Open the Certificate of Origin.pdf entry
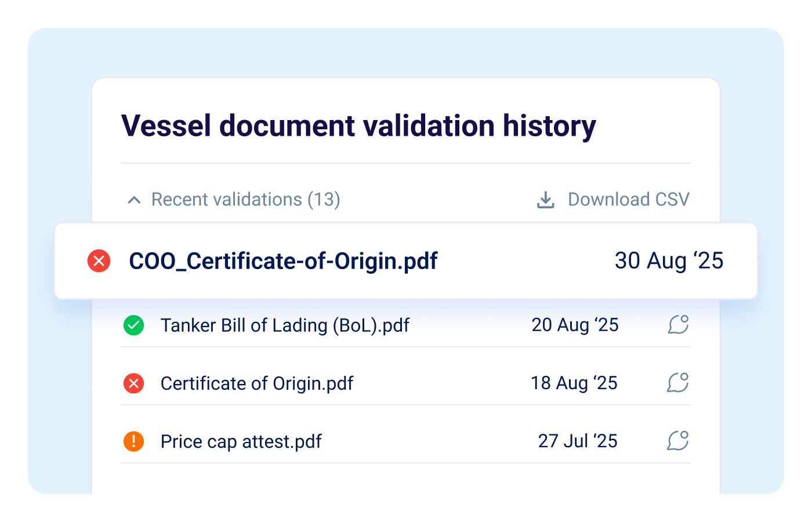Image resolution: width=812 pixels, height=522 pixels. 257,383
